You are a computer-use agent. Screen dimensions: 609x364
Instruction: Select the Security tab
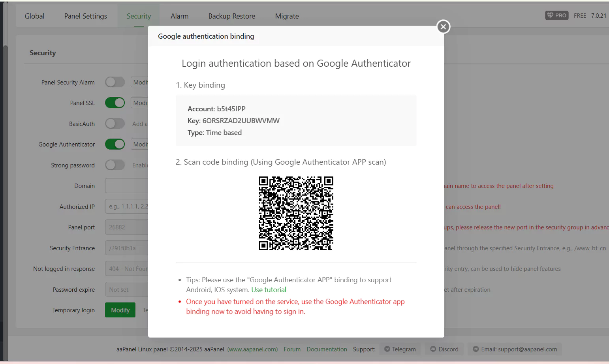tap(139, 16)
